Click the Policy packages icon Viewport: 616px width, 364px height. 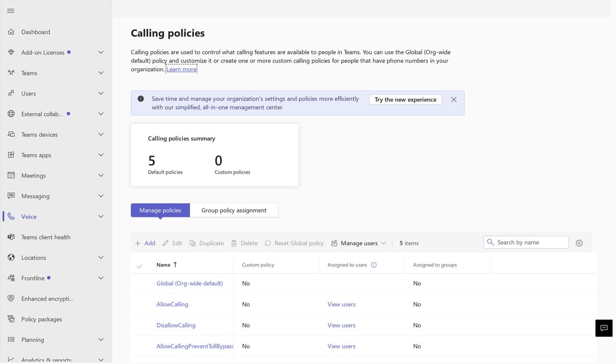click(11, 319)
